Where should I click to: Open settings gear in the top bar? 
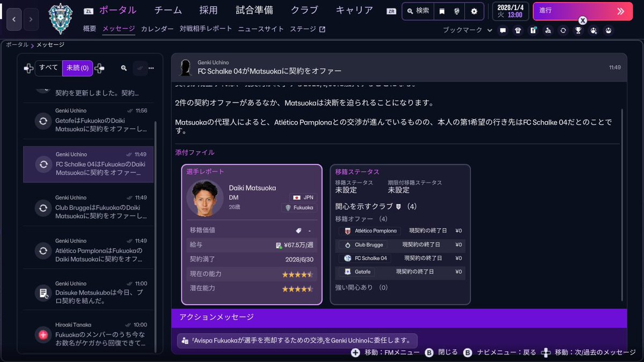(x=474, y=11)
